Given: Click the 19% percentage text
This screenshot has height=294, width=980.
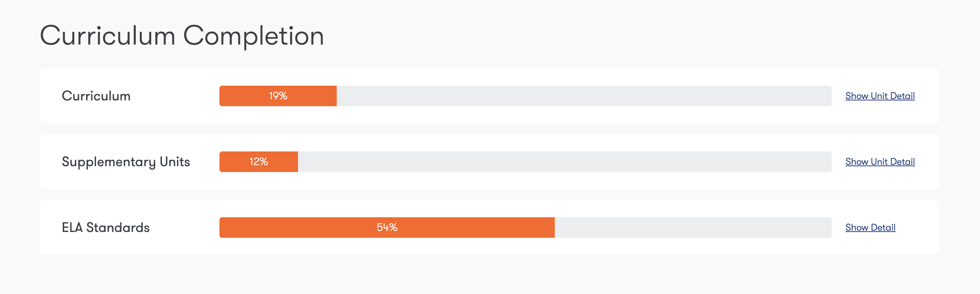Looking at the screenshot, I should (x=278, y=96).
